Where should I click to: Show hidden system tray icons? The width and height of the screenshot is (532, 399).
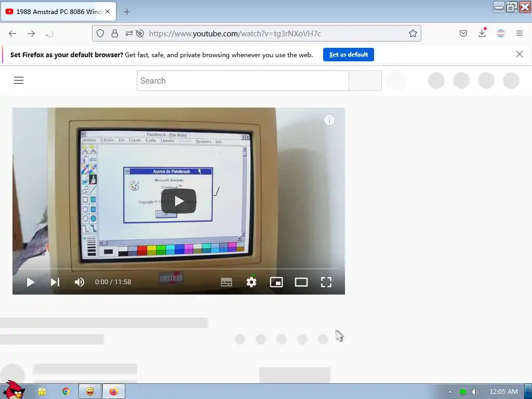click(x=450, y=392)
